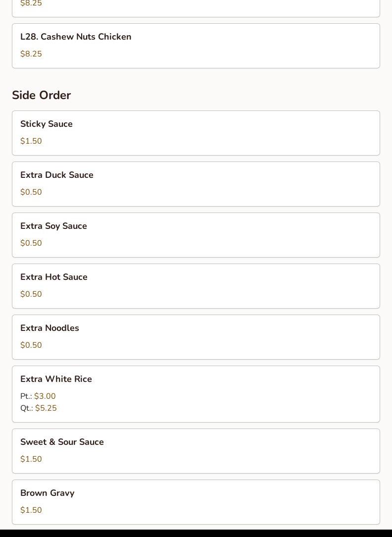Open the Extra Noodles item

coord(49,328)
